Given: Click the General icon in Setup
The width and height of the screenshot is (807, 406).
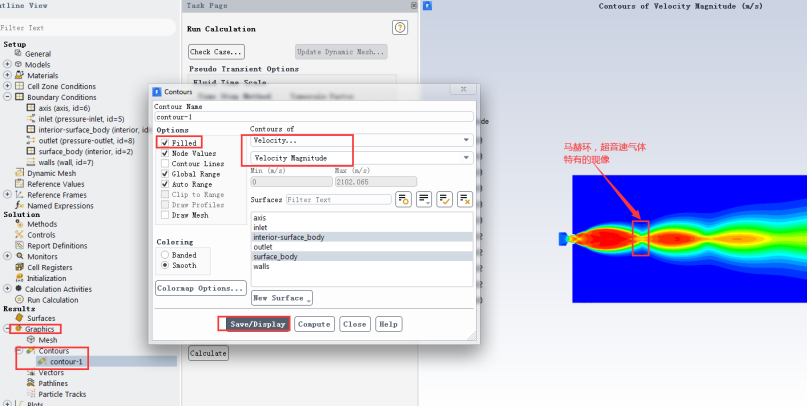Looking at the screenshot, I should click(19, 53).
